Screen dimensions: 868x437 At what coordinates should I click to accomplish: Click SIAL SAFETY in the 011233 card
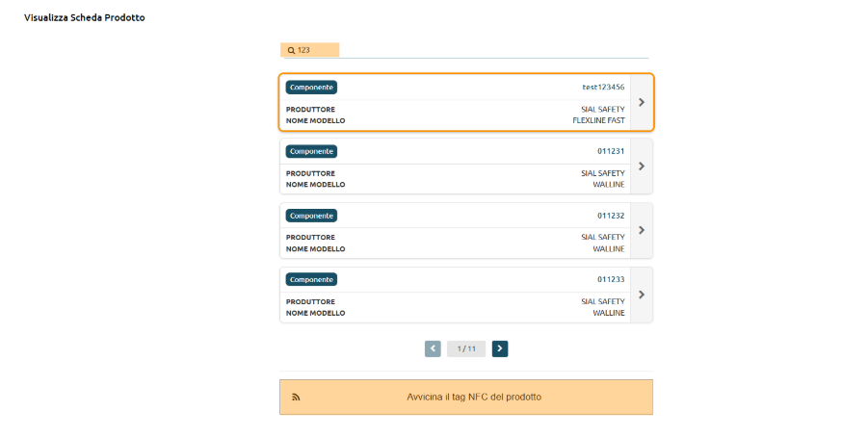point(603,301)
